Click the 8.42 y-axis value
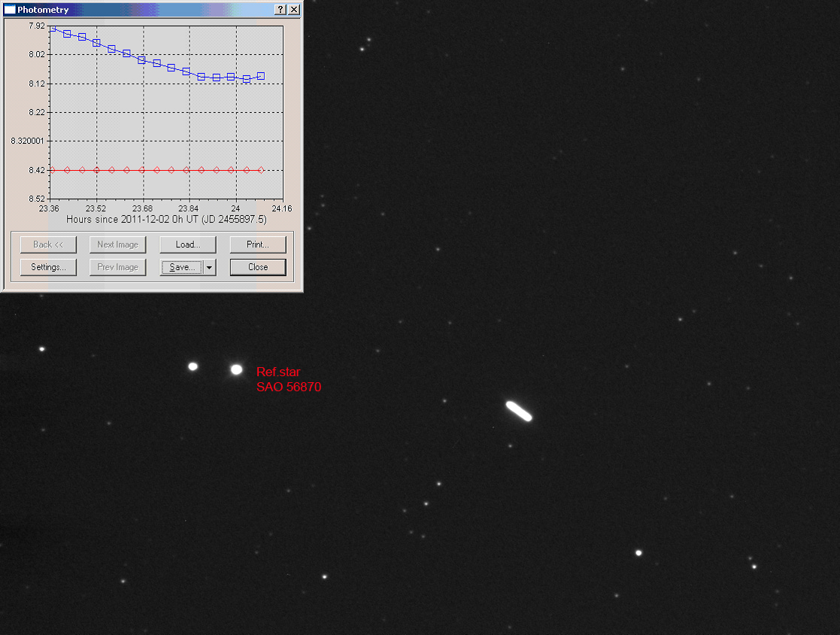 37,170
